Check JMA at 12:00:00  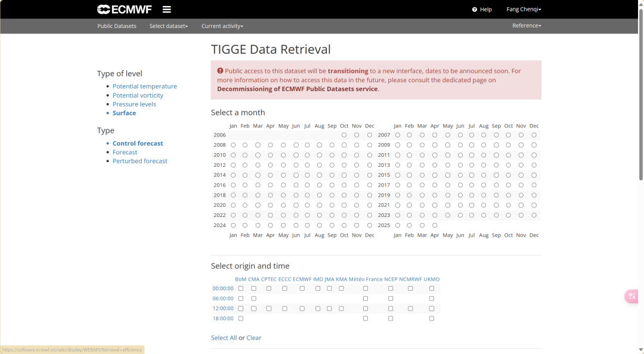pyautogui.click(x=329, y=309)
